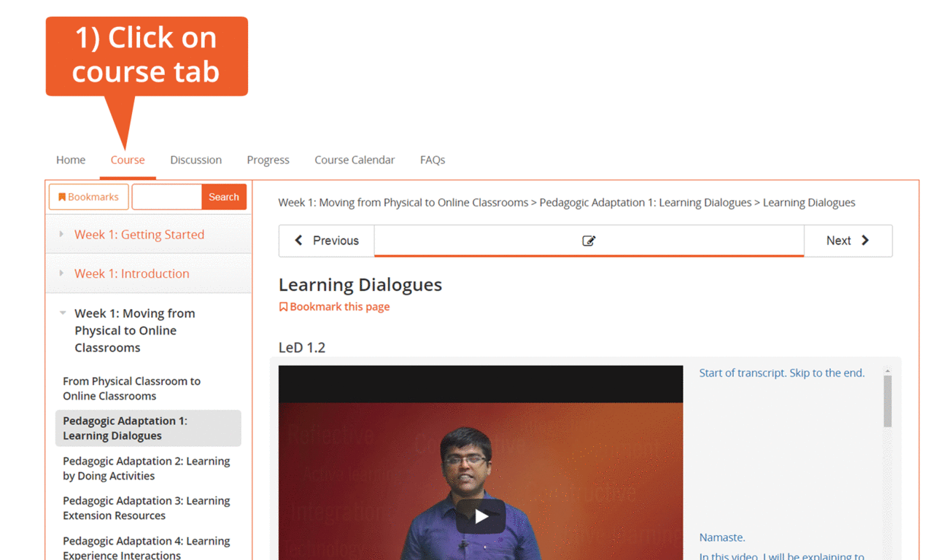The width and height of the screenshot is (949, 560).
Task: Open Pedagogic Adaptation 2: Learning by Doing
Action: click(x=148, y=468)
